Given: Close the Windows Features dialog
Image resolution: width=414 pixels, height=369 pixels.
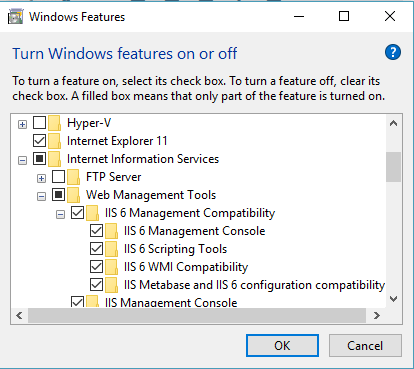Looking at the screenshot, I should pyautogui.click(x=390, y=16).
